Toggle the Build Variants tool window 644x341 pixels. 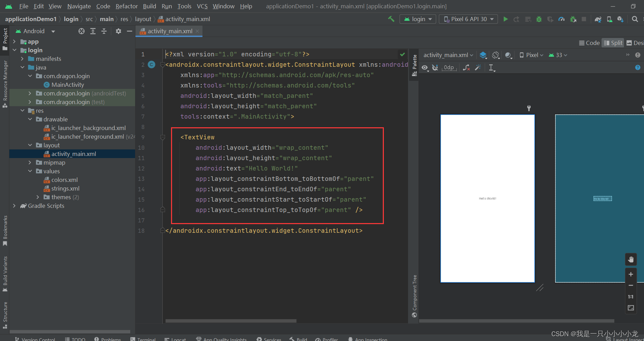[x=5, y=274]
